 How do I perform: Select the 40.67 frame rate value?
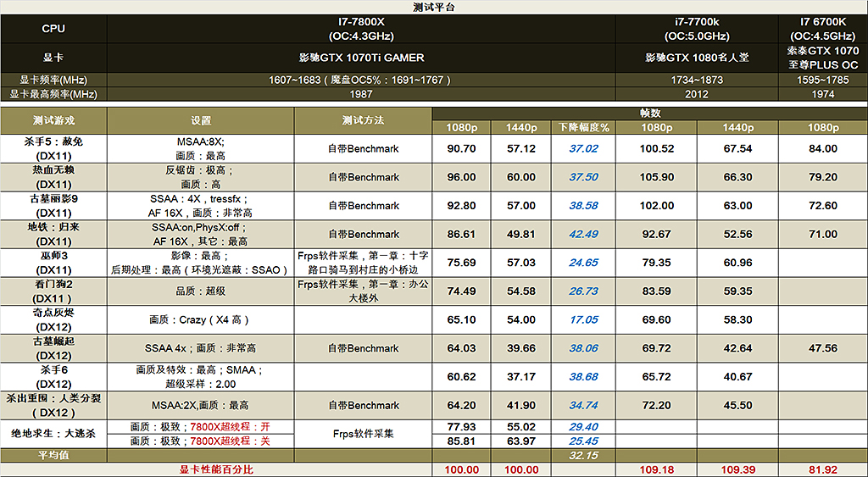click(738, 377)
